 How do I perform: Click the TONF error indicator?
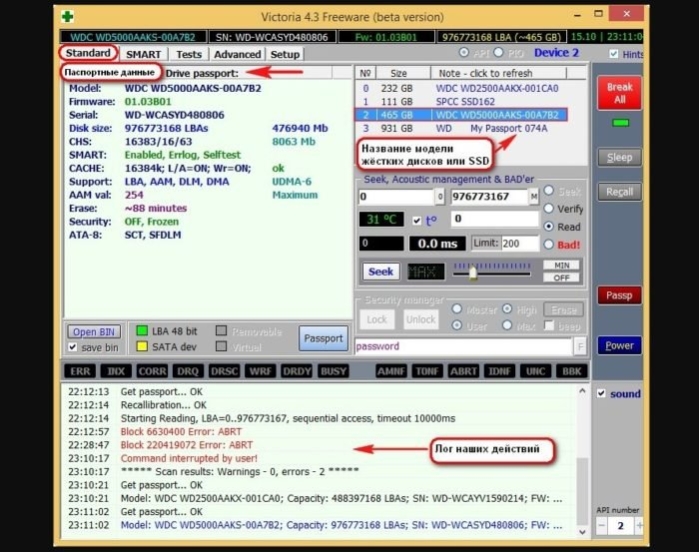(427, 371)
